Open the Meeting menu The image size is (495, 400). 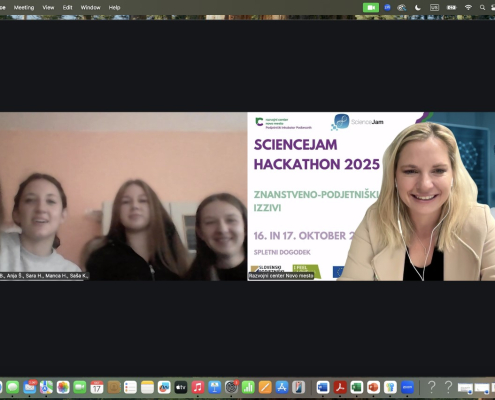[24, 7]
